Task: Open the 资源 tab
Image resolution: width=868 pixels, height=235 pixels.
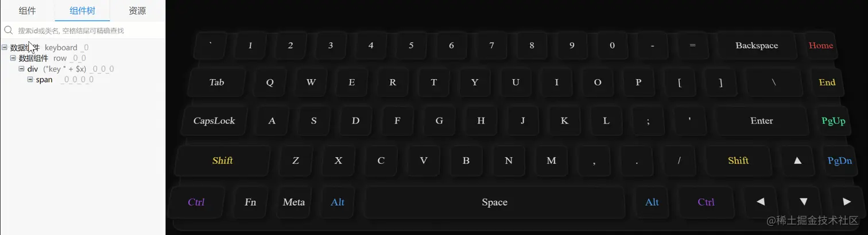Action: pos(137,10)
